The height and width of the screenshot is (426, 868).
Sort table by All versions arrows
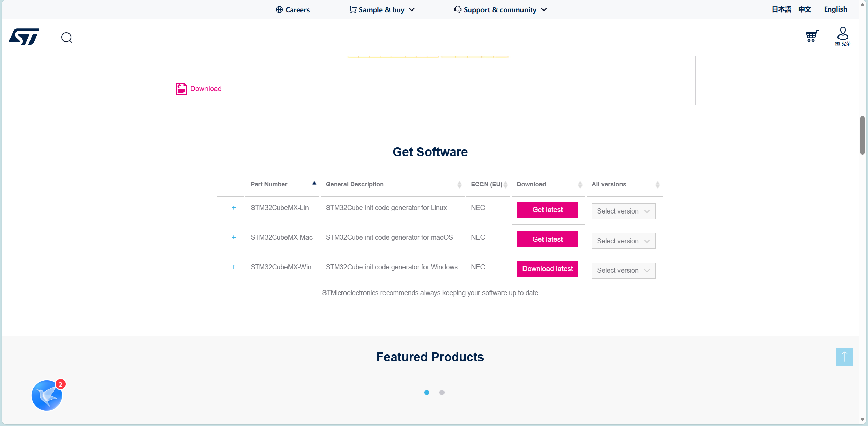pos(657,185)
